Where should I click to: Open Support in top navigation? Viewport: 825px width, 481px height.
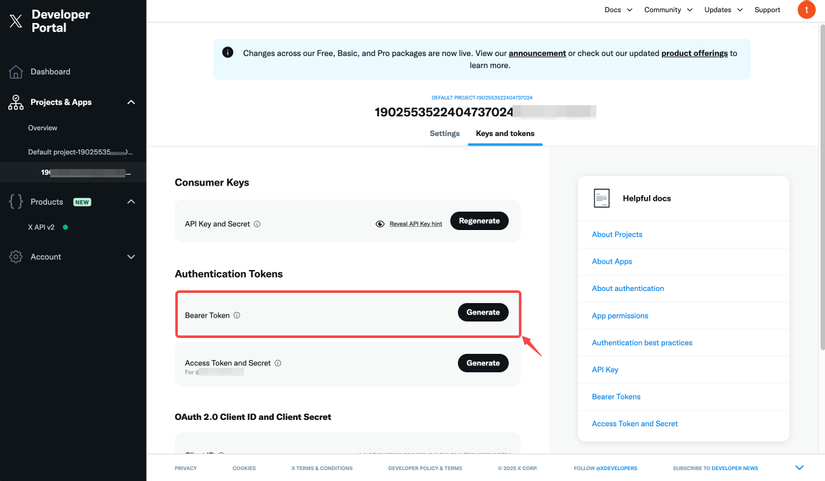coord(767,9)
